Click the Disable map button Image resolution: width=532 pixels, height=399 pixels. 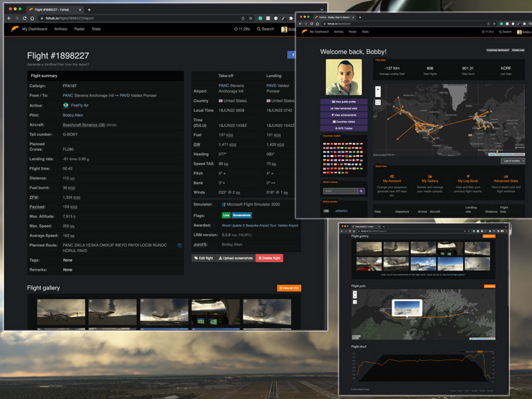coord(518,51)
